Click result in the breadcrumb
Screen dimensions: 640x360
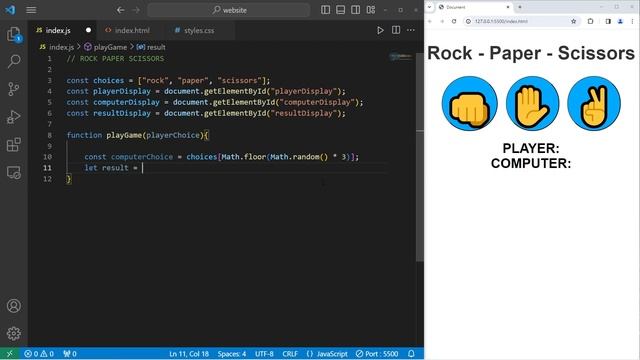(156, 47)
